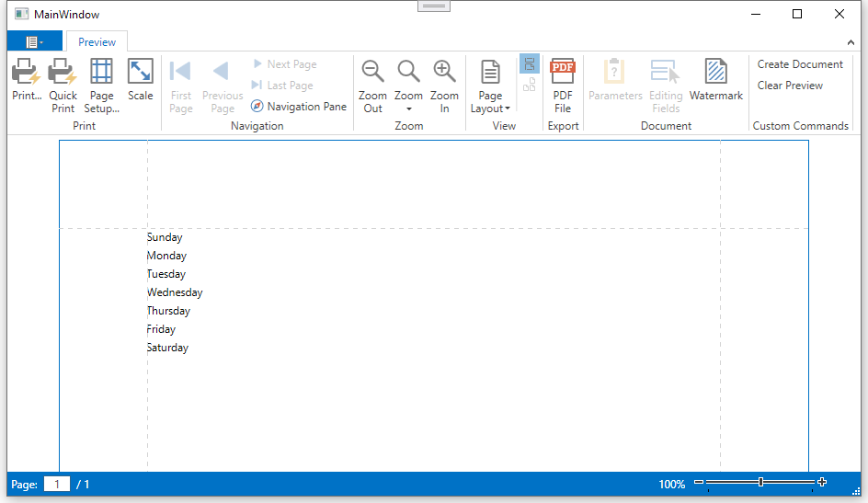Image resolution: width=868 pixels, height=503 pixels.
Task: Enable continuous scrolling view toggle
Action: 530,64
